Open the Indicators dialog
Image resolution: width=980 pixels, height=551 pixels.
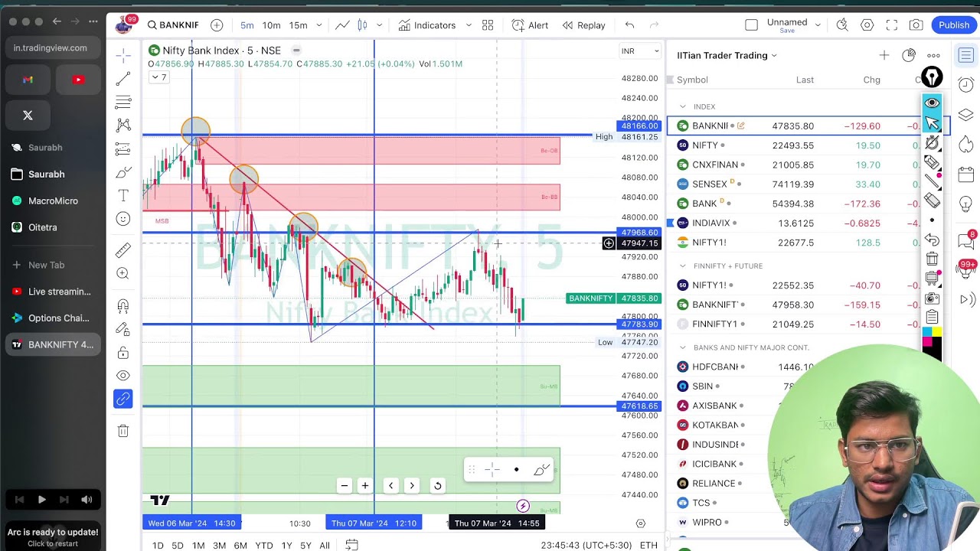click(427, 25)
